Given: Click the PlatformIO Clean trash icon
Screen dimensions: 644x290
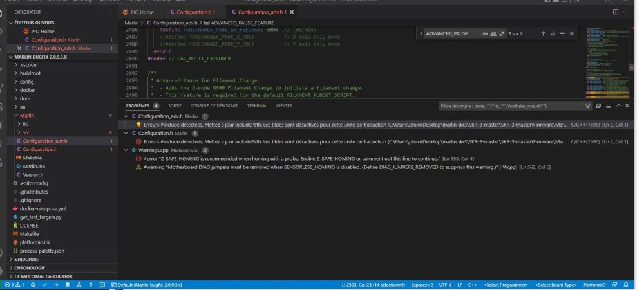Looking at the screenshot, I should [68, 285].
